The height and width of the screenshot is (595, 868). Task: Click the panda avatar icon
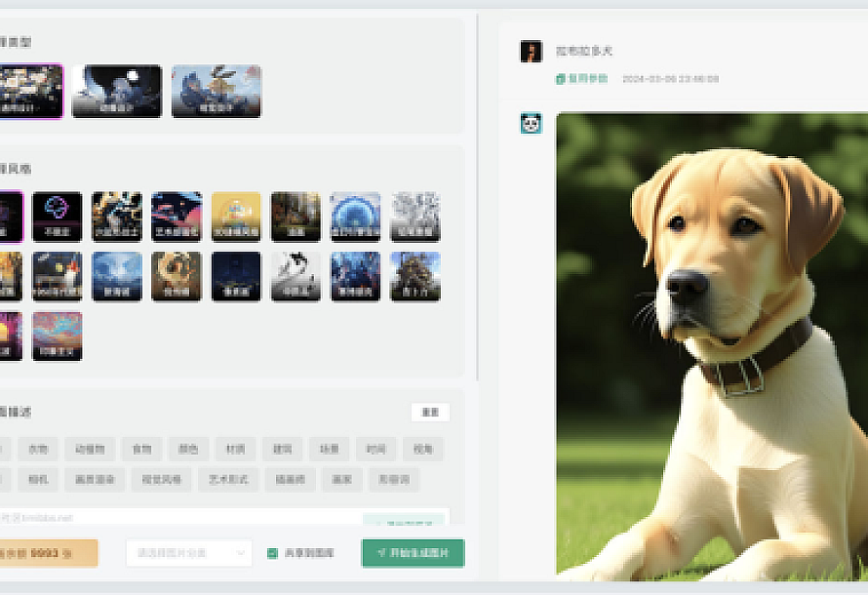coord(531,123)
